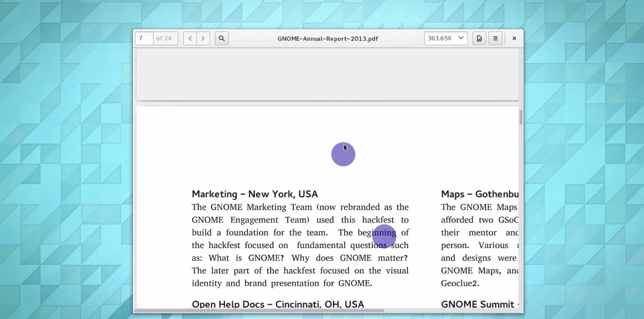Go to the next page
The image size is (644, 319).
(203, 38)
